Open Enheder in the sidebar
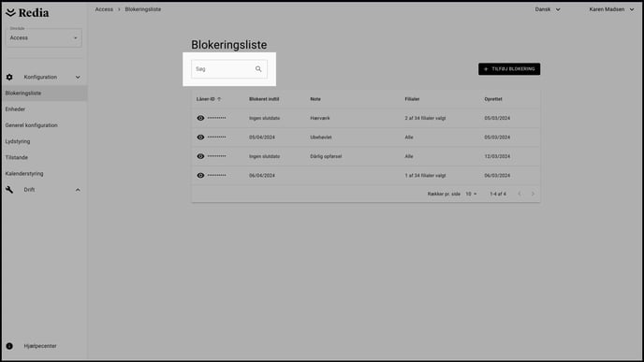Image resolution: width=644 pixels, height=362 pixels. tap(15, 109)
